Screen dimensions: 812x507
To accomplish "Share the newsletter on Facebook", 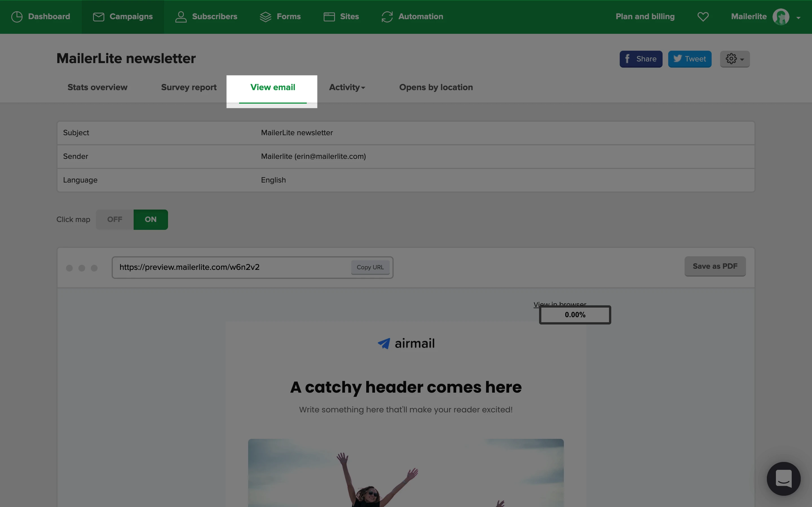I will click(641, 59).
